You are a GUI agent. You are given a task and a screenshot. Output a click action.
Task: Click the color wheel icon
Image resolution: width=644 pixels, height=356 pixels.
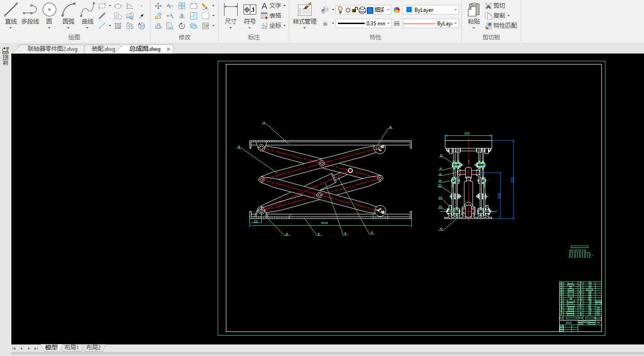[397, 10]
